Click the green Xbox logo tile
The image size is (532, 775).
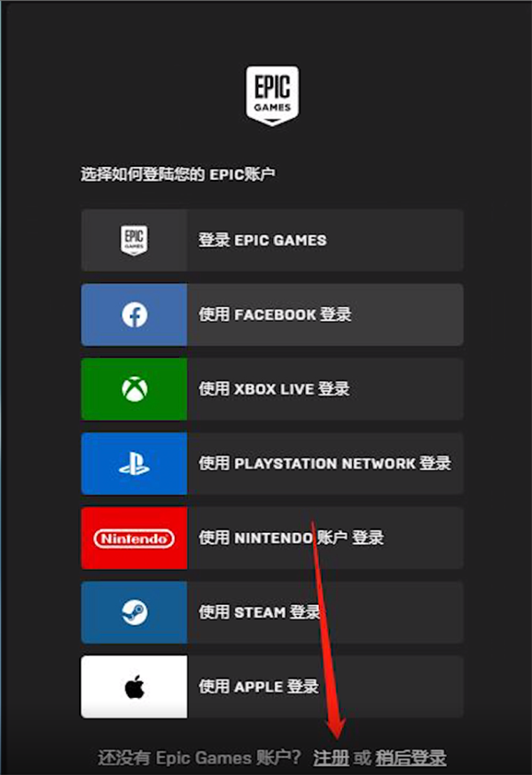[134, 389]
